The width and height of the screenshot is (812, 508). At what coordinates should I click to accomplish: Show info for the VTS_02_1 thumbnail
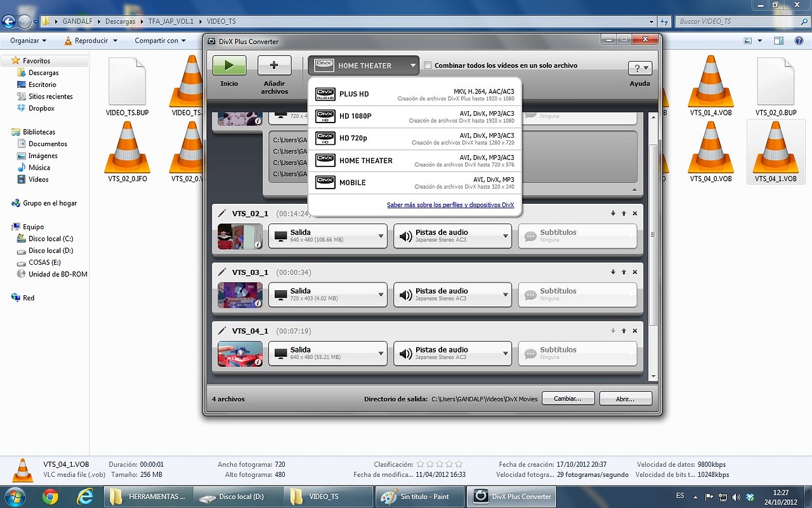pyautogui.click(x=258, y=244)
